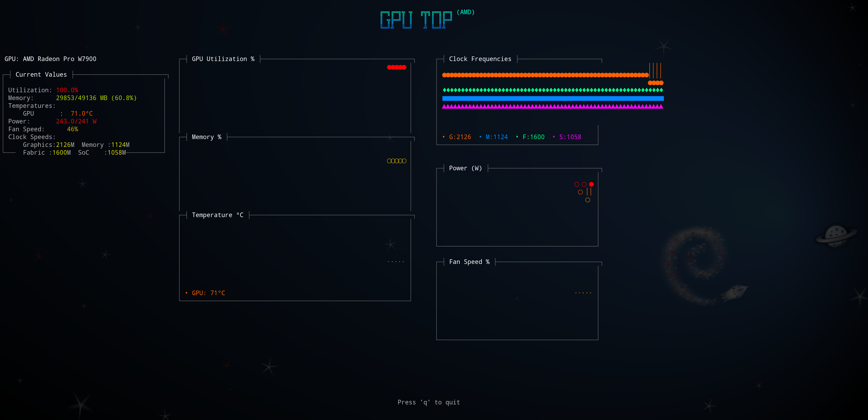Click the (AMD) label beside the title
Viewport: 868px width, 420px height.
point(466,12)
